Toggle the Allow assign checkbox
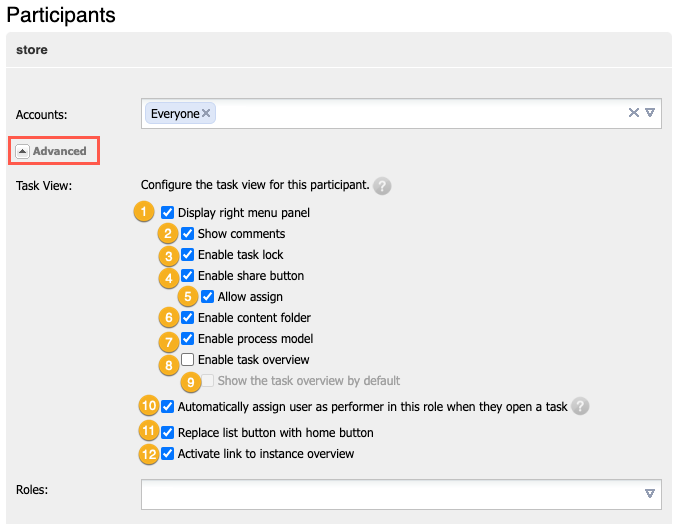This screenshot has height=530, width=683. point(208,296)
